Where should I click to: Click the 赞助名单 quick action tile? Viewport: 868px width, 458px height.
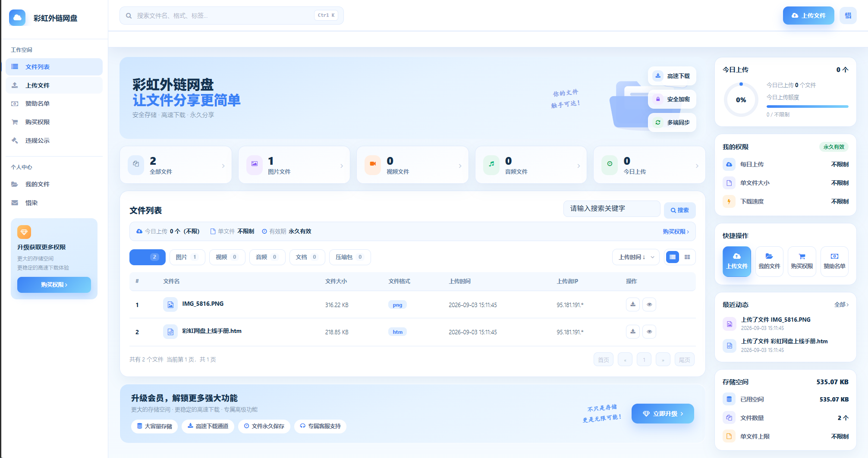pyautogui.click(x=834, y=261)
